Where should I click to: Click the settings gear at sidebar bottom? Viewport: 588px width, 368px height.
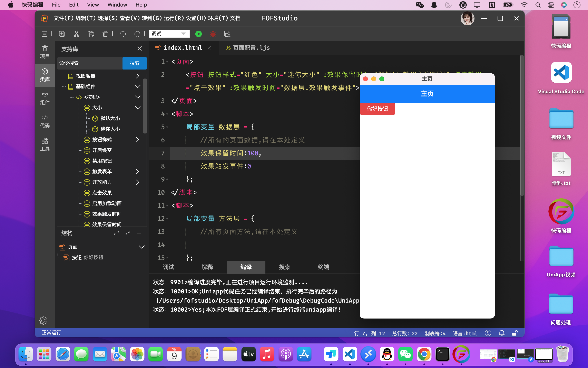point(43,320)
